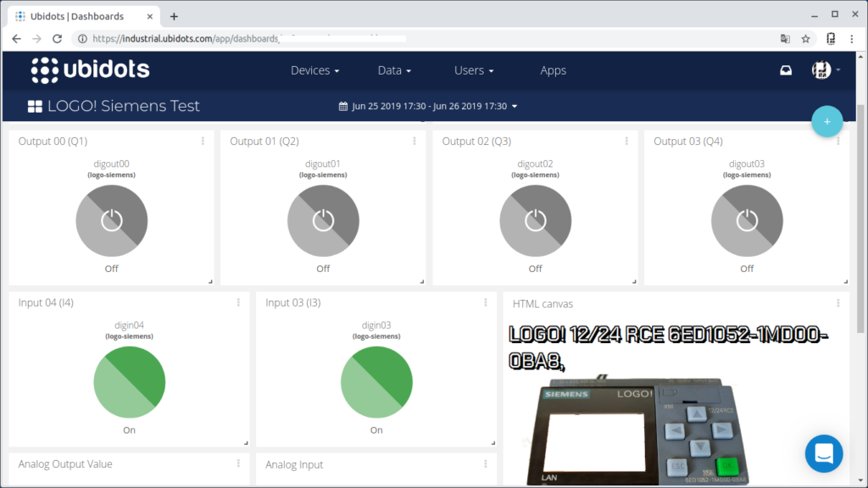Open Output 01 (Q2) widget options menu
Screen dimensions: 868x488
click(x=414, y=141)
